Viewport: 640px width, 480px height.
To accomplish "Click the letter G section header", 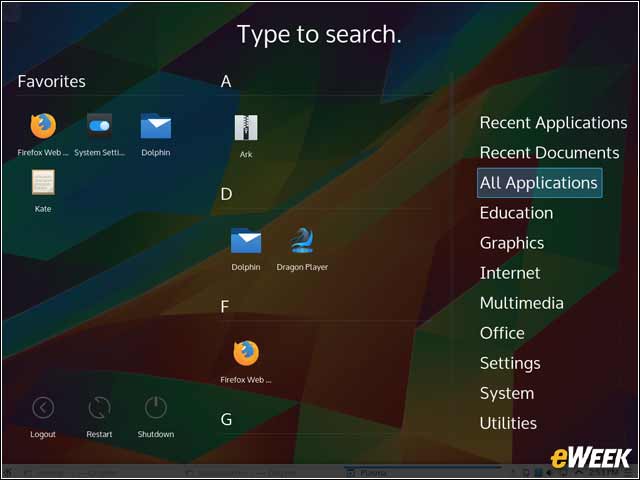I will 226,419.
